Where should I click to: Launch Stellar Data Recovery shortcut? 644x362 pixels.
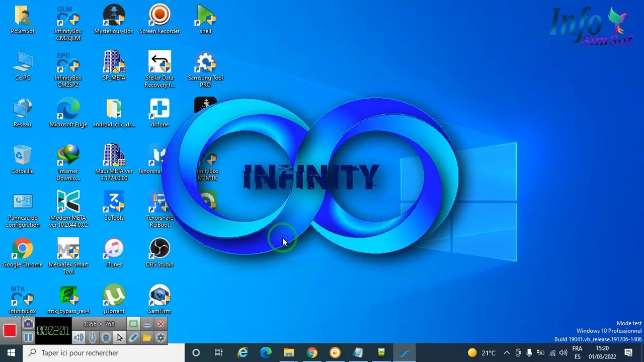pyautogui.click(x=159, y=70)
